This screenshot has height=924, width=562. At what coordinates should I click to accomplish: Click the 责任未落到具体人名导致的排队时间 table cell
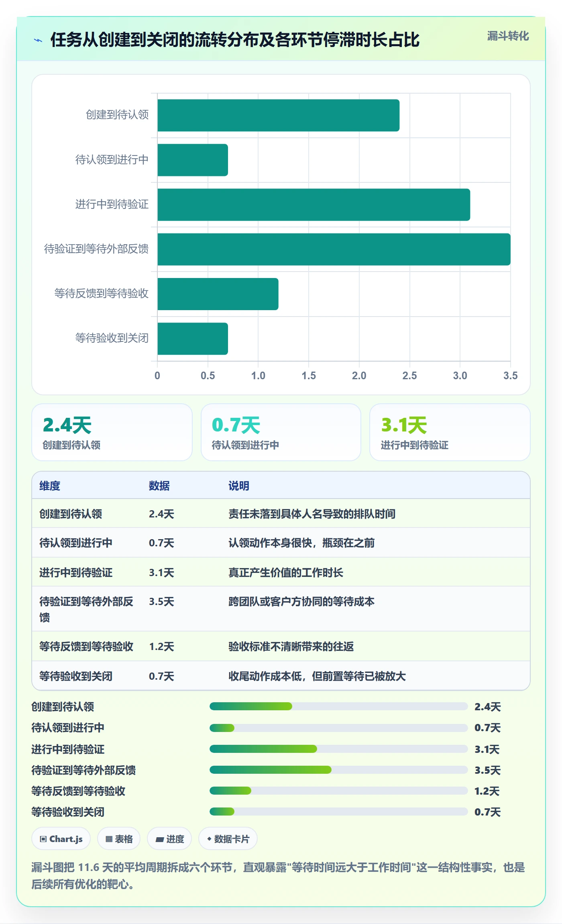coord(312,514)
